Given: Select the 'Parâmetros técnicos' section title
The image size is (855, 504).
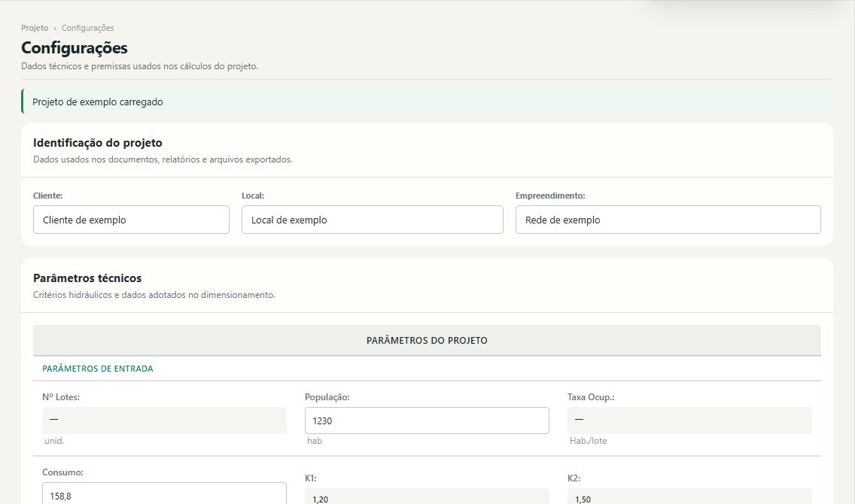Looking at the screenshot, I should pyautogui.click(x=87, y=278).
